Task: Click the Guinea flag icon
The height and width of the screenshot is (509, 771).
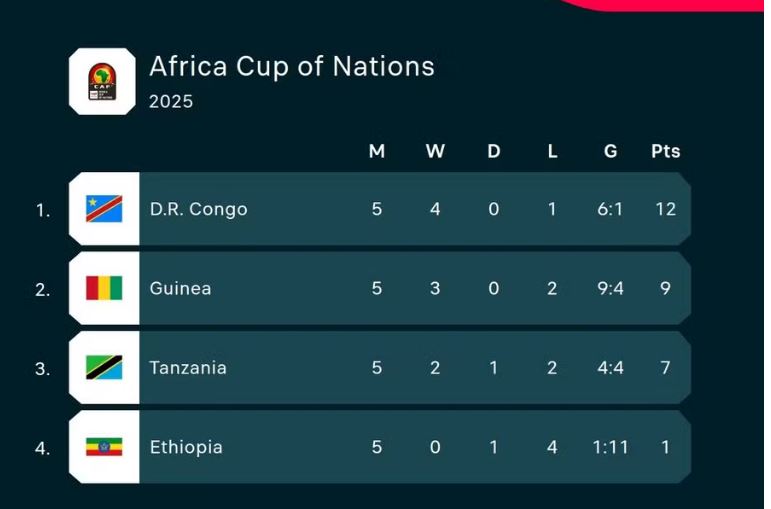Action: pyautogui.click(x=104, y=288)
